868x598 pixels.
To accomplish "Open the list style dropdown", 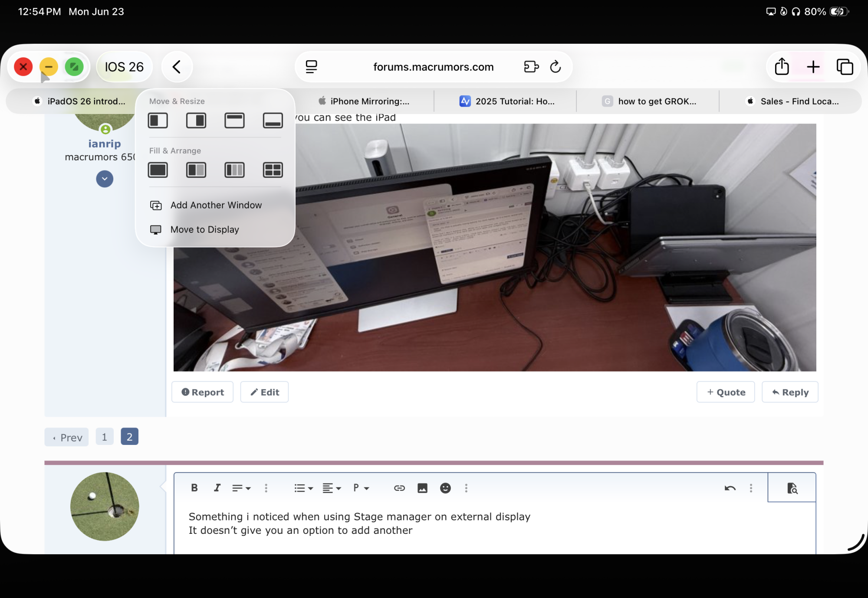I will click(303, 488).
